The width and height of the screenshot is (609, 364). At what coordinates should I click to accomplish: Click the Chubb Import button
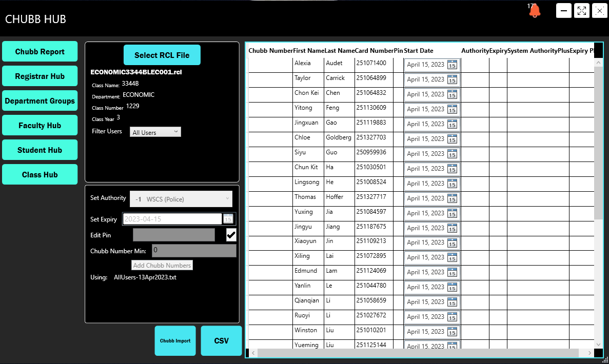tap(175, 341)
